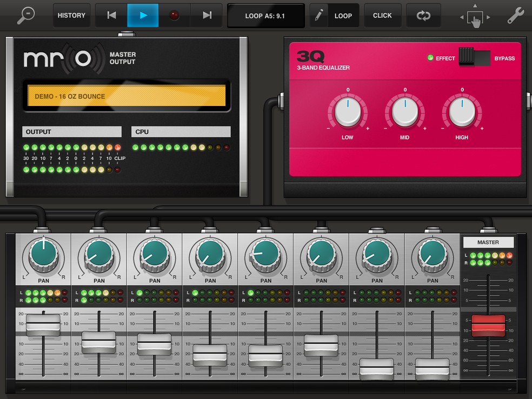532x399 pixels.
Task: Click the hand navigation pad icon
Action: 475,19
